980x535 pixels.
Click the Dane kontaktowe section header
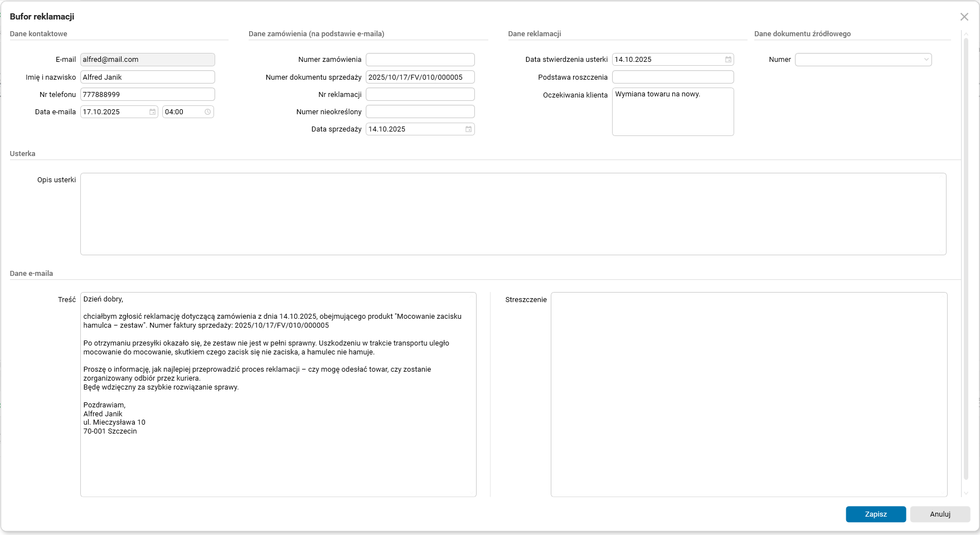tap(38, 34)
